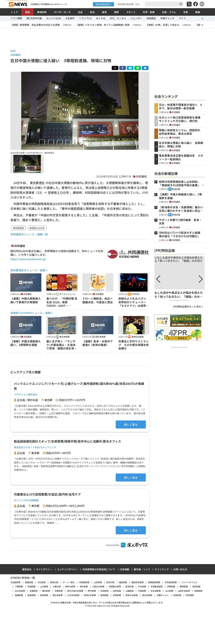Open the 食べログ 中国料理 百名店 card image
Viewport: 215px width, 644px height.
[62, 283]
